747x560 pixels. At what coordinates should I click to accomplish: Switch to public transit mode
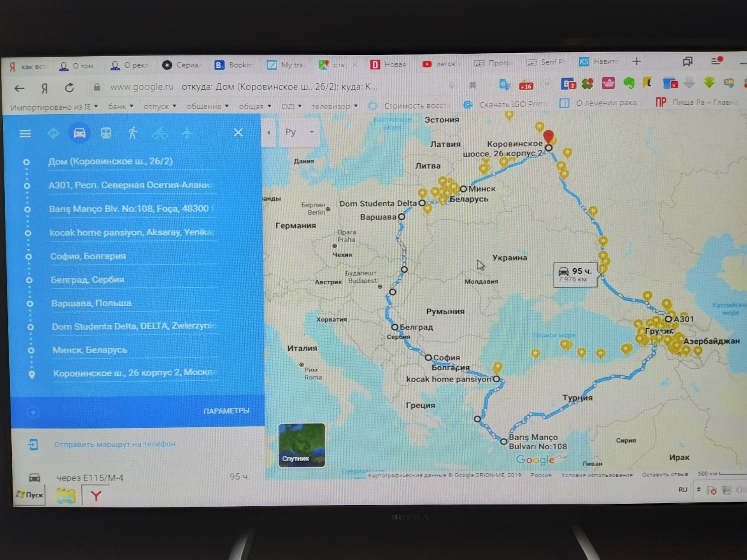[x=106, y=133]
